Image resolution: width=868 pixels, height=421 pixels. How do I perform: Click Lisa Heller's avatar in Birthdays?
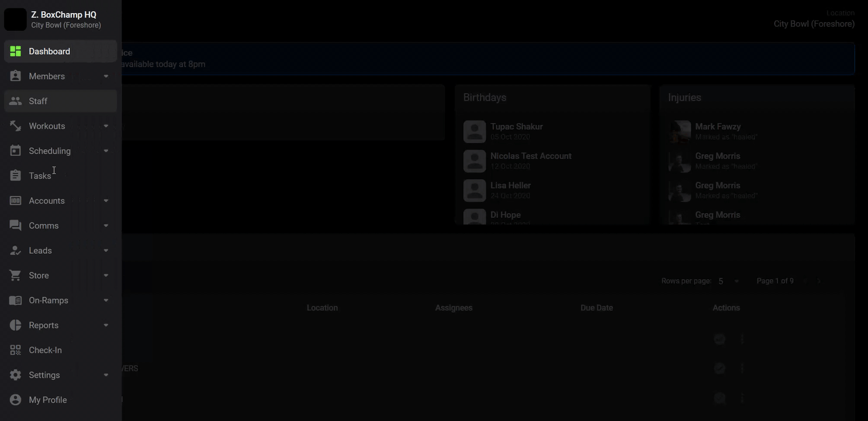point(475,191)
